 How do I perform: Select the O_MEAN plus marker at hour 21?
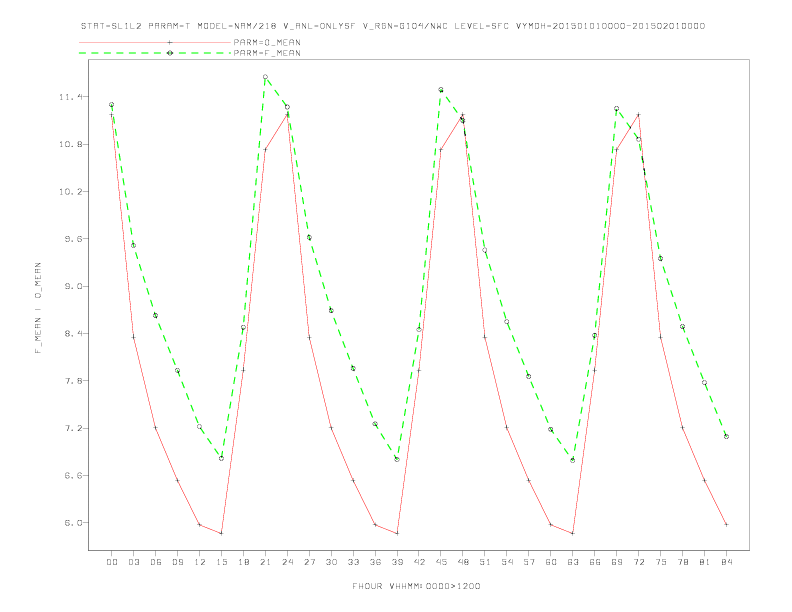coord(265,149)
